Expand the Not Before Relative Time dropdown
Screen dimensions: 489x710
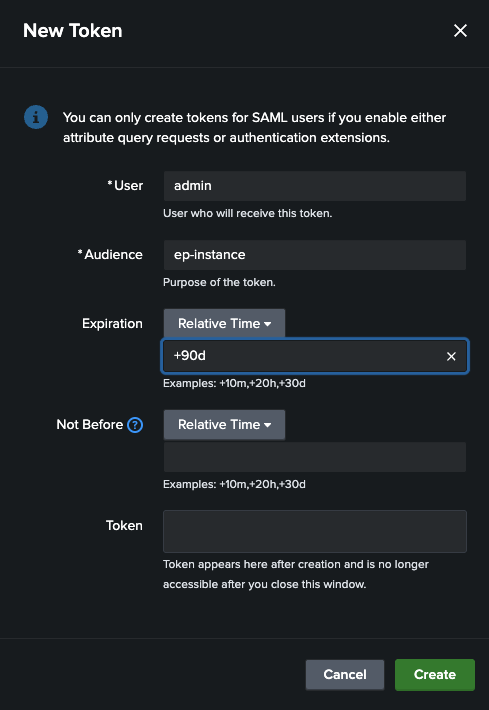pos(224,424)
